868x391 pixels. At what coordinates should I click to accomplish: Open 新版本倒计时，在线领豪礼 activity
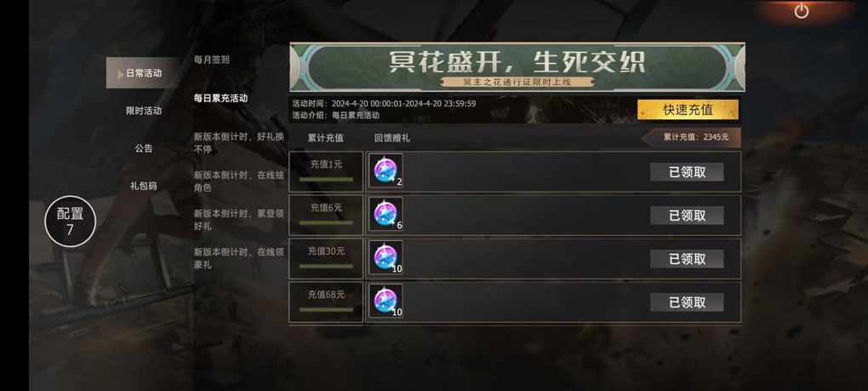[x=238, y=258]
